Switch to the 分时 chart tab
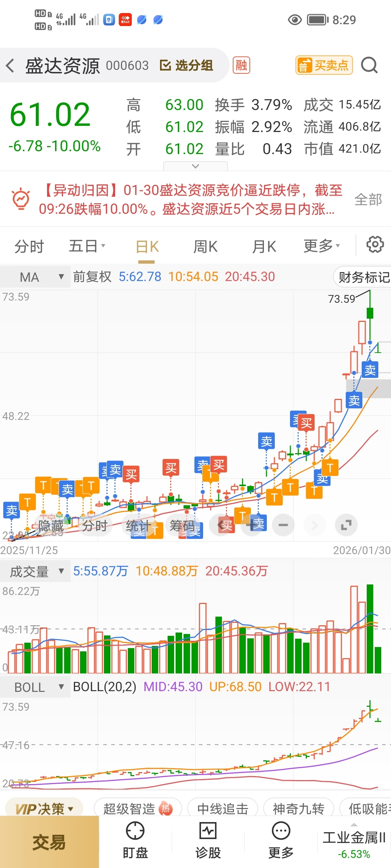This screenshot has height=868, width=391. 29,247
